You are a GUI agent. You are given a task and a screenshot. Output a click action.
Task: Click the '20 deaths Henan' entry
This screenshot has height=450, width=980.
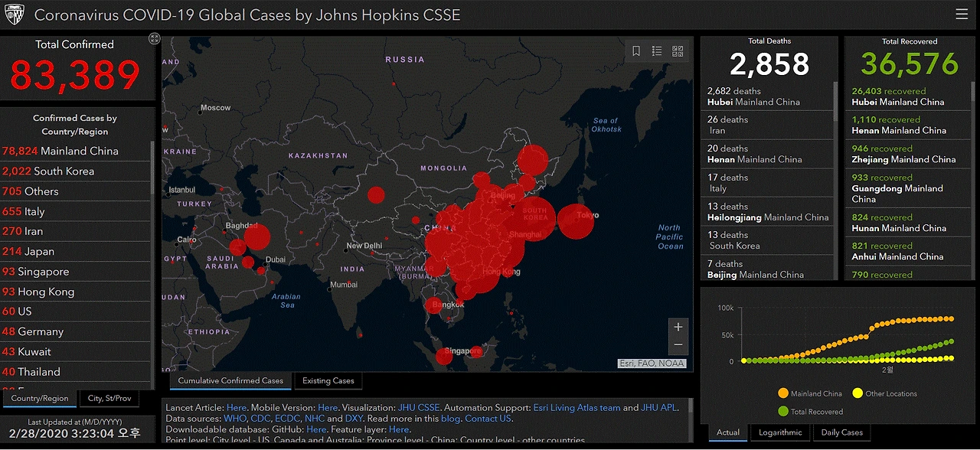[767, 154]
